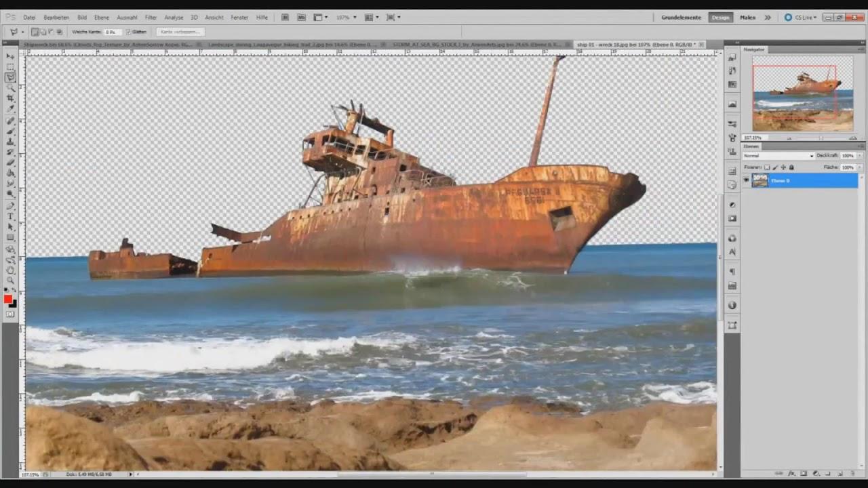Select the Hand tool
868x488 pixels.
pos(10,270)
